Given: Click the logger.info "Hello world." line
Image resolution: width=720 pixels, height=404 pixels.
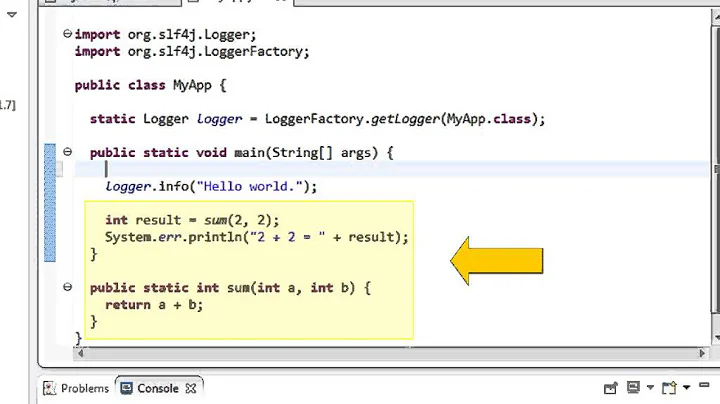Looking at the screenshot, I should click(x=210, y=186).
